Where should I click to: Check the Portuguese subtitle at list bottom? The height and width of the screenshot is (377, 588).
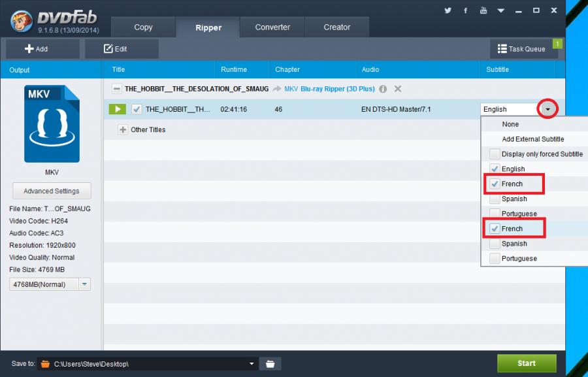click(495, 259)
